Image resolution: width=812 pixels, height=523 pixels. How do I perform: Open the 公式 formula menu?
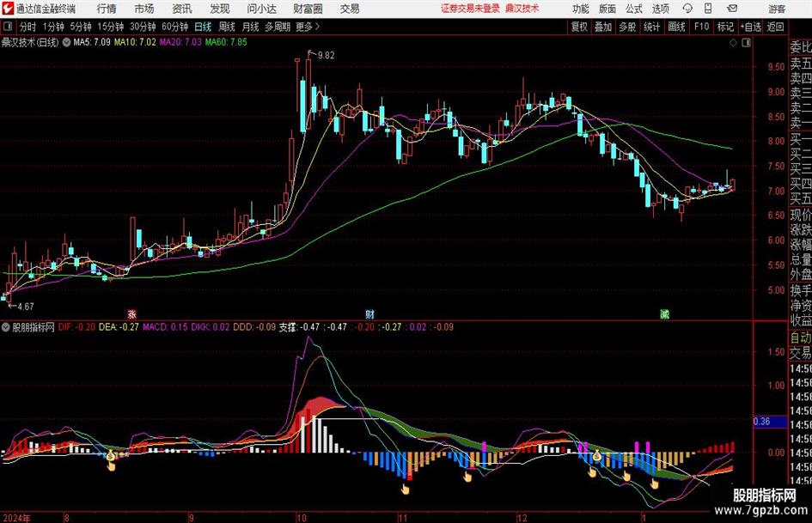[634, 9]
